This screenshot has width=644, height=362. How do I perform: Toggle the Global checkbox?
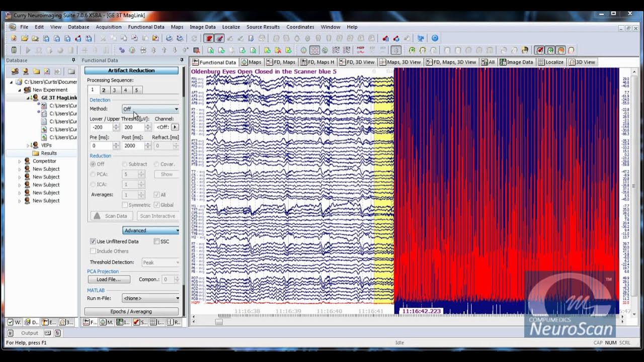(156, 205)
